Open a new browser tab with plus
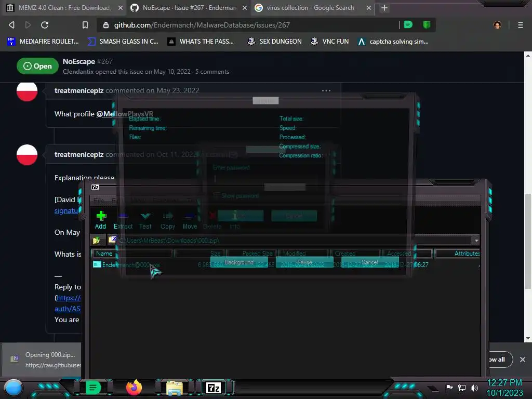This screenshot has width=532, height=399. click(x=384, y=8)
